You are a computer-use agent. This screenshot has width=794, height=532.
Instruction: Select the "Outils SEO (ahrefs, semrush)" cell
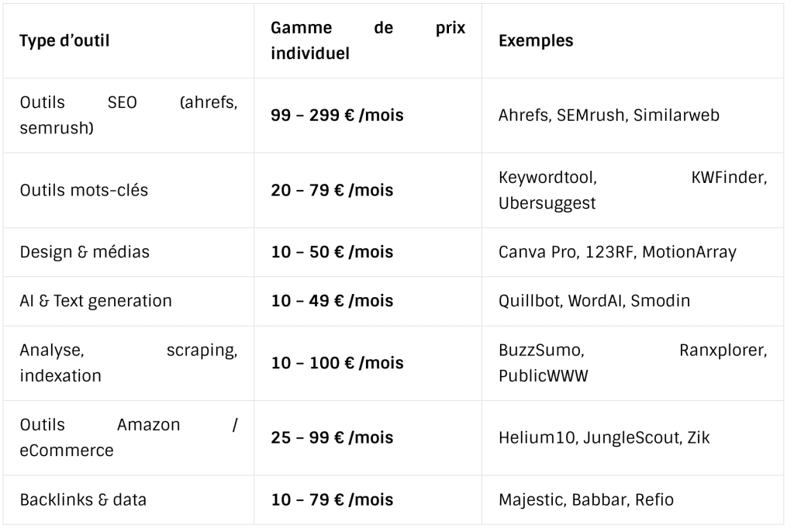click(x=129, y=115)
